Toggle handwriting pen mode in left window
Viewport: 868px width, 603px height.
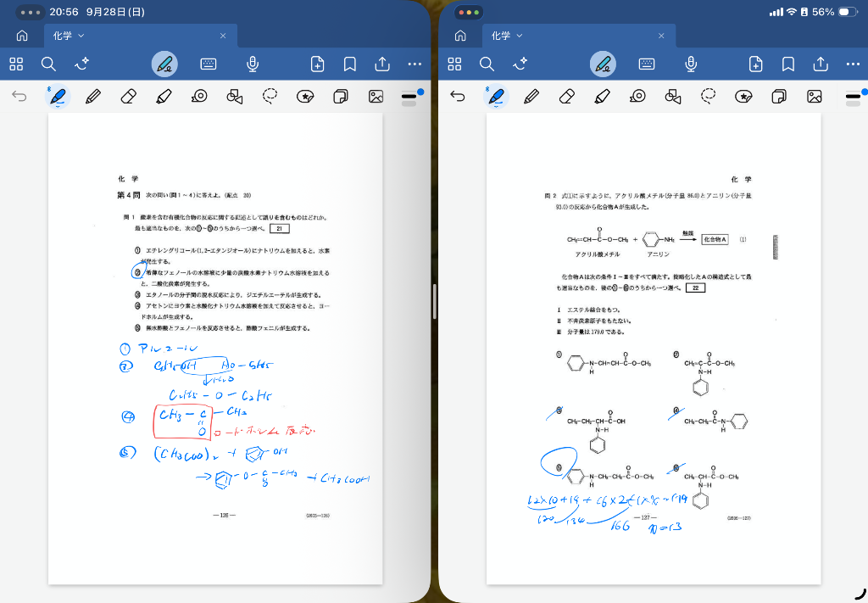coord(165,64)
